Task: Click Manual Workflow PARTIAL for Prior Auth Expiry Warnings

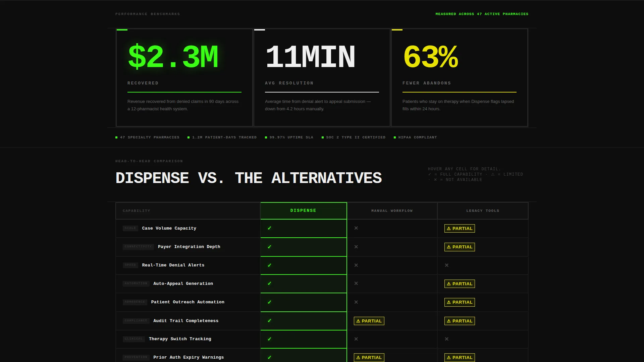Action: tap(369, 357)
